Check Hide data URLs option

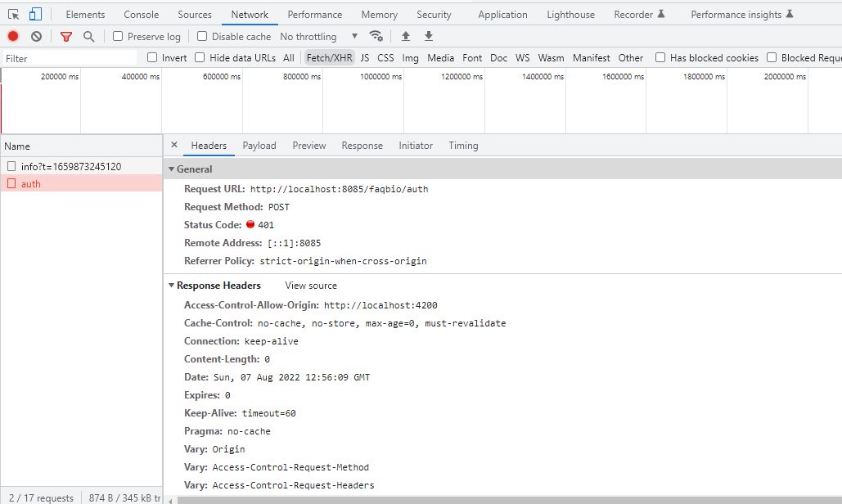(x=199, y=57)
